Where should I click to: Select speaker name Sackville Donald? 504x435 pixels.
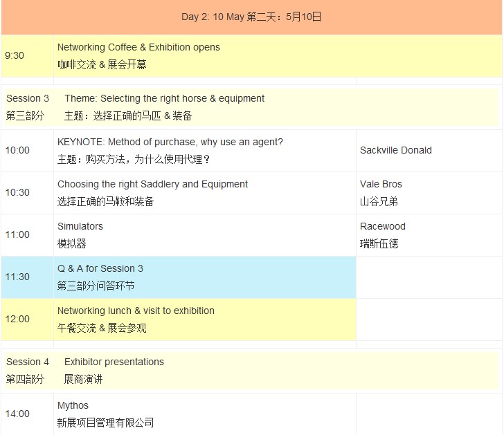[x=395, y=151]
